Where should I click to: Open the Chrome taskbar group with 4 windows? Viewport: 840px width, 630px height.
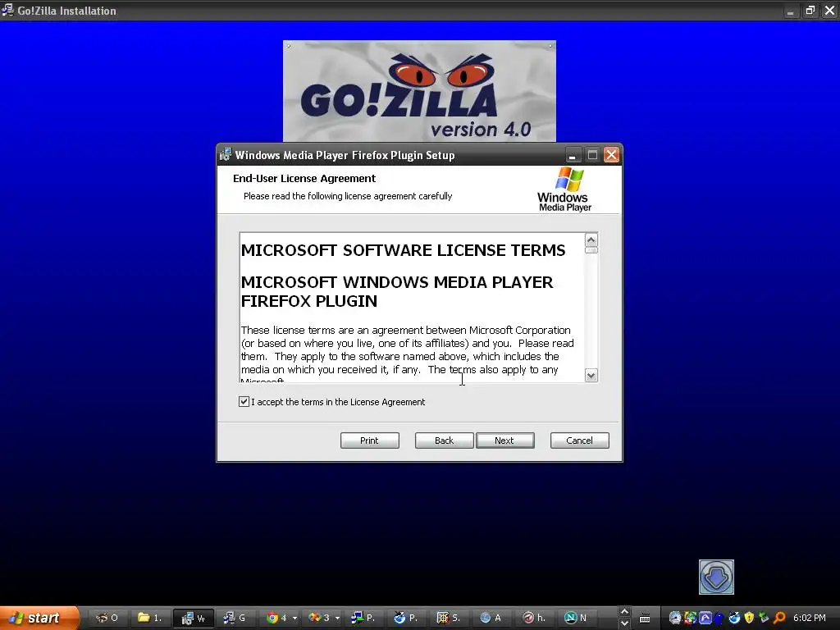pyautogui.click(x=277, y=618)
